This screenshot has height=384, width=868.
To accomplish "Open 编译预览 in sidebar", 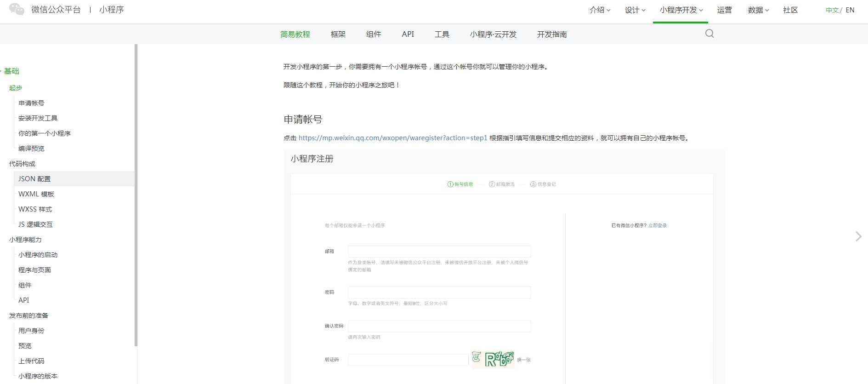I will point(31,149).
